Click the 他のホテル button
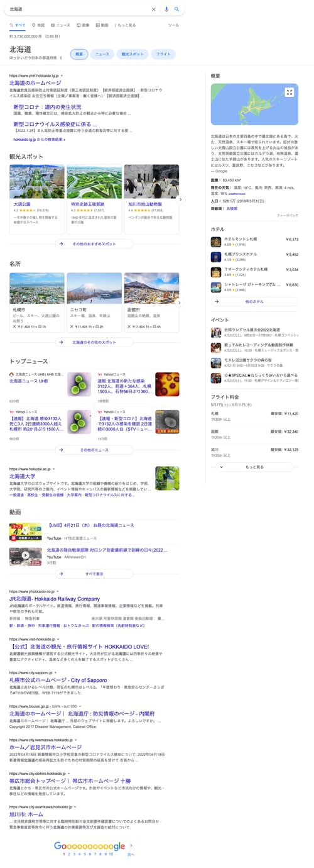The height and width of the screenshot is (868, 314). tap(254, 301)
